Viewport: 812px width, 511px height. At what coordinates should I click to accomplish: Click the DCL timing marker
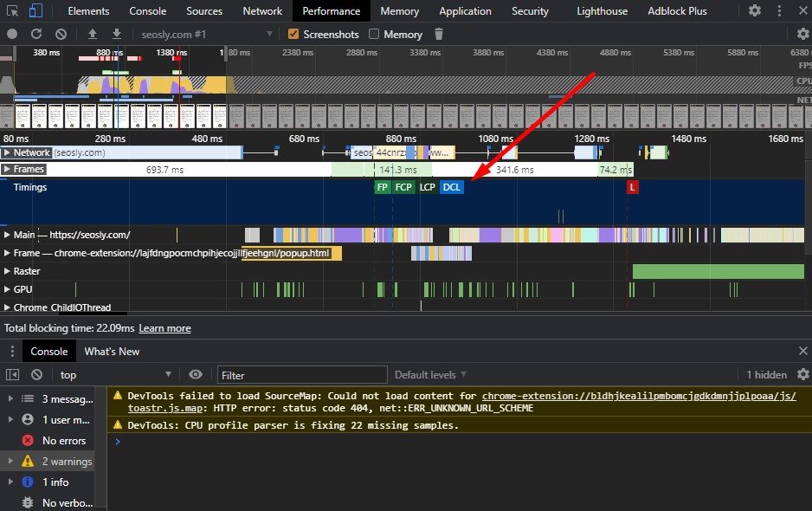452,187
